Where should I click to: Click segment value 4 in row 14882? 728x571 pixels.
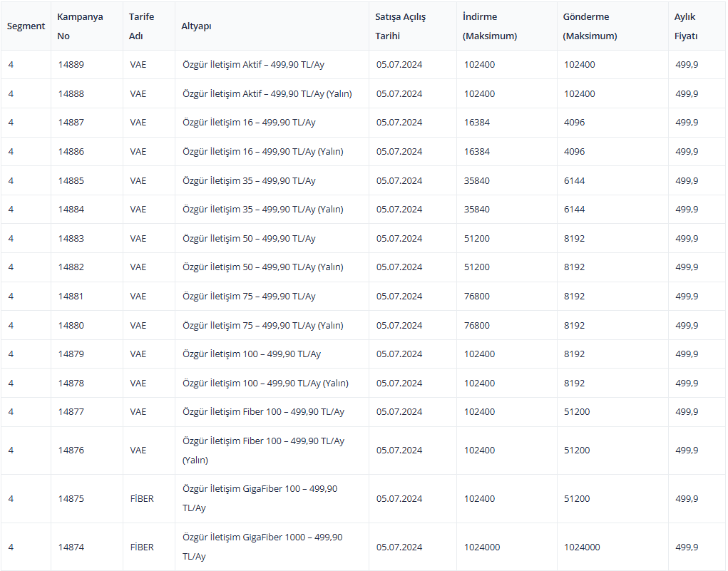tap(11, 267)
